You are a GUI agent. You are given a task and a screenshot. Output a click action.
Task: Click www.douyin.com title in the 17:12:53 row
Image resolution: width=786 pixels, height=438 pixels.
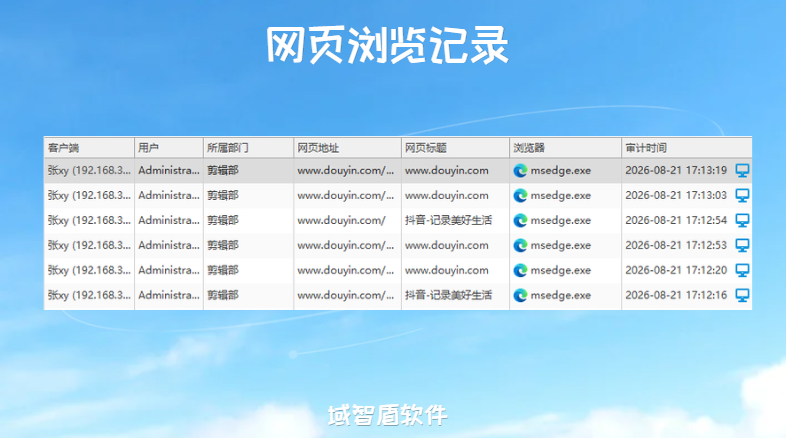pyautogui.click(x=447, y=245)
